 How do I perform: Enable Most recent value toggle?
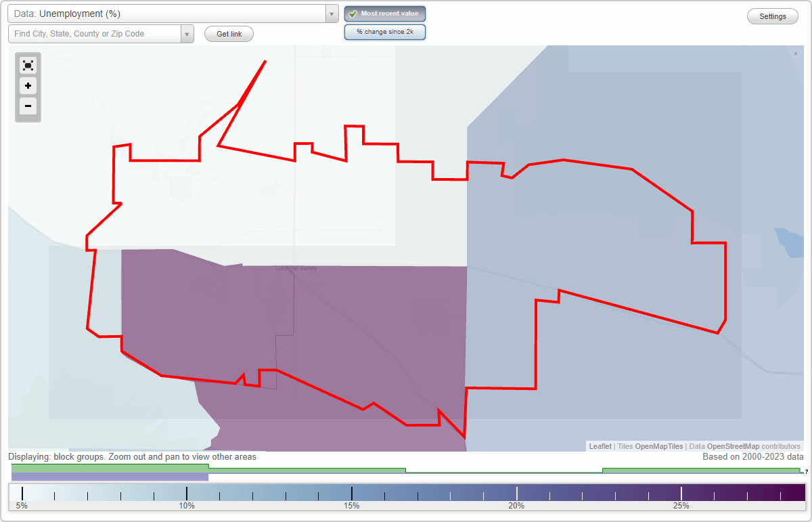click(x=385, y=14)
